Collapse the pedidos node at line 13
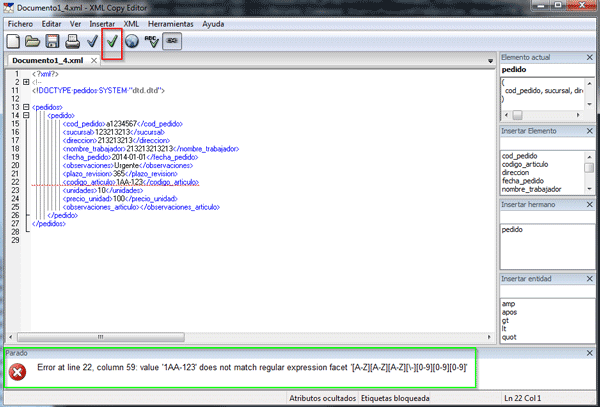The image size is (600, 407). click(x=25, y=106)
